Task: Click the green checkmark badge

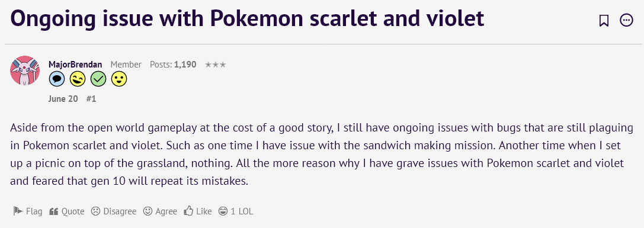Action: 98,79
